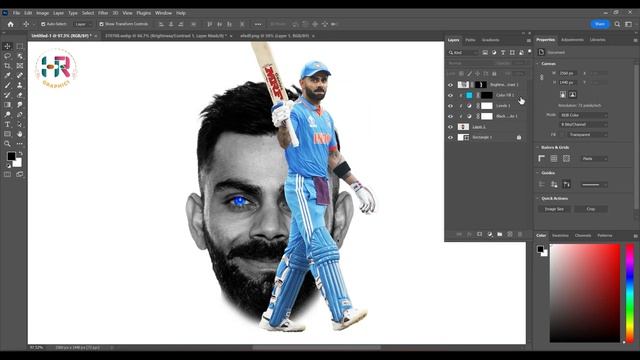The height and width of the screenshot is (360, 640).
Task: Select the Gradient tool
Action: 7,105
